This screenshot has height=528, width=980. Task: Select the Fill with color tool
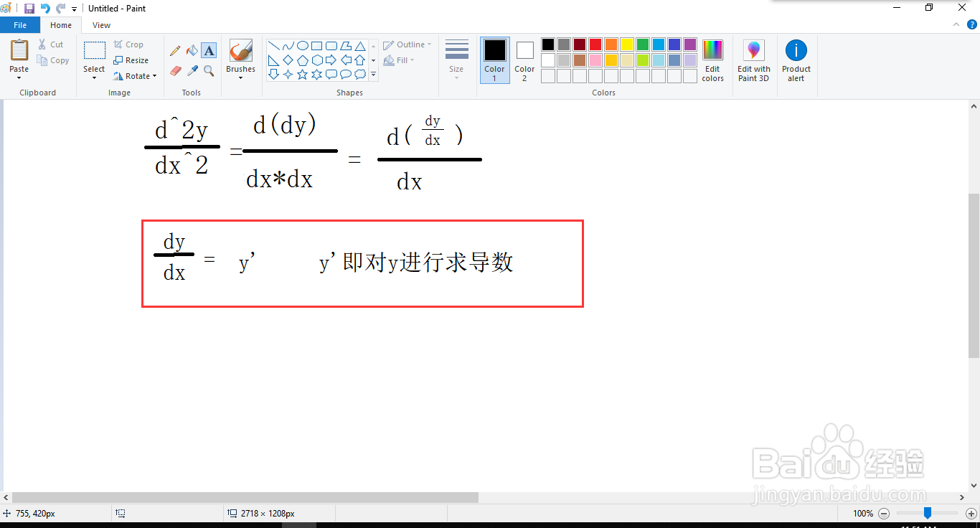point(191,51)
